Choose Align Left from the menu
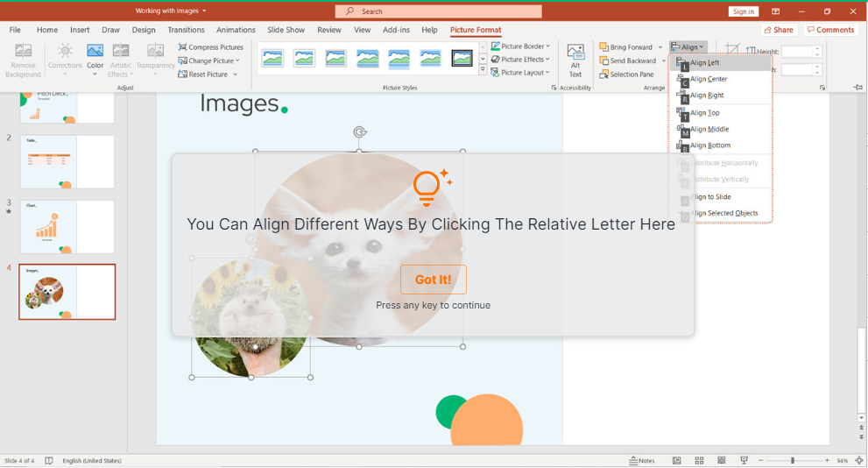The image size is (868, 468). (721, 62)
